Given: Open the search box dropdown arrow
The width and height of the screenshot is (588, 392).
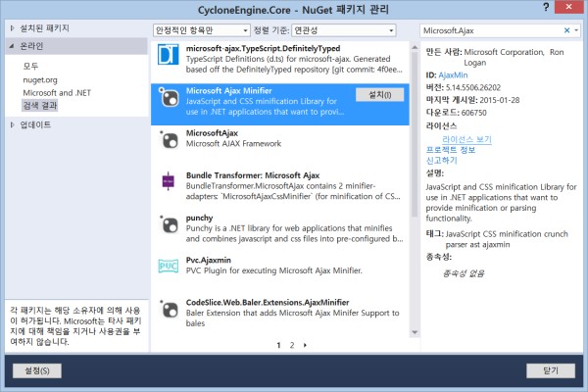Looking at the screenshot, I should (x=577, y=30).
